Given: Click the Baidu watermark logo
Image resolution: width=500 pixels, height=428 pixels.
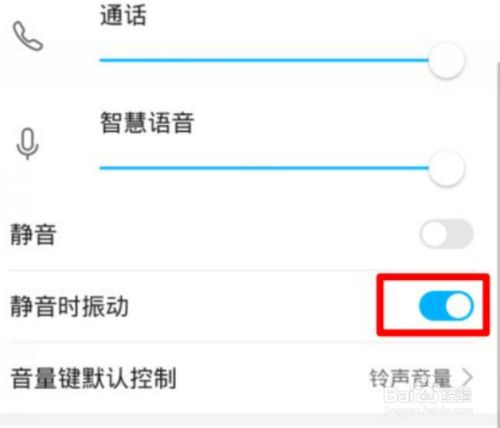Looking at the screenshot, I should 428,395.
